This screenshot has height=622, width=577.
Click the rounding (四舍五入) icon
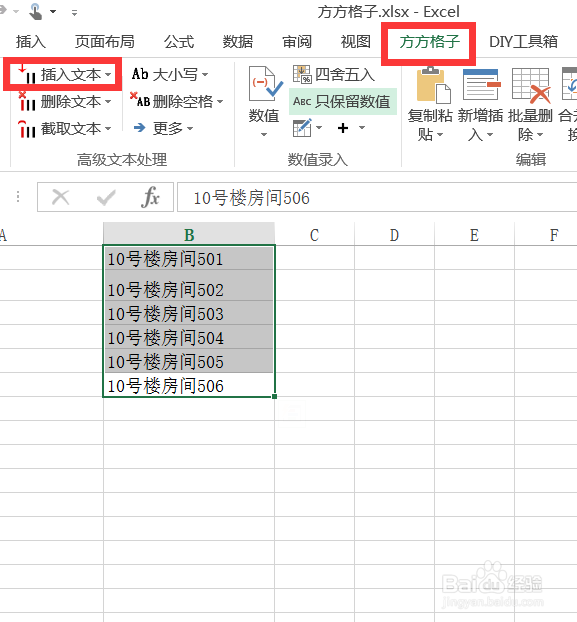302,74
